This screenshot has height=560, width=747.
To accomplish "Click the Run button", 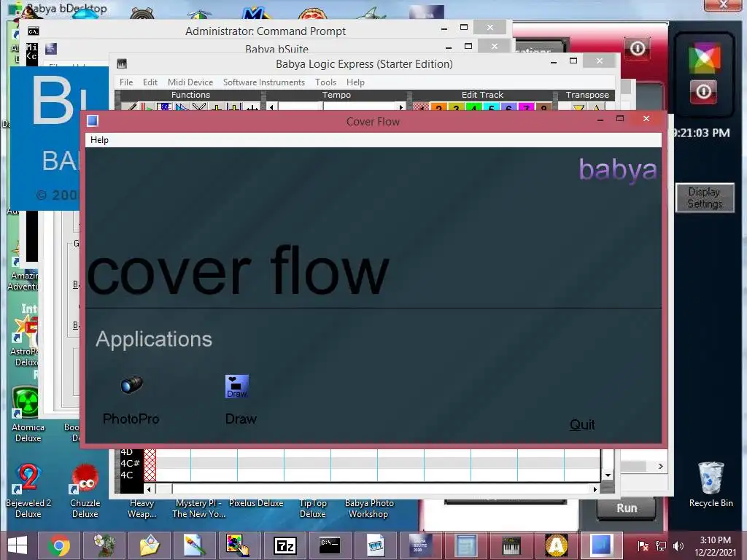I will (x=627, y=508).
